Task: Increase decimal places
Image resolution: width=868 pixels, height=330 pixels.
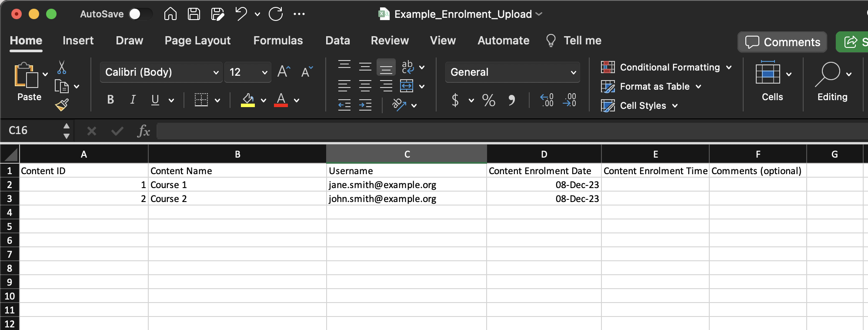Action: pos(547,100)
